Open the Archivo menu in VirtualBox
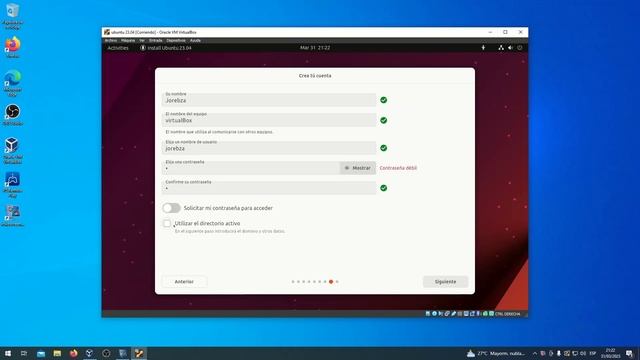Viewport: 640px width, 360px height. point(111,40)
